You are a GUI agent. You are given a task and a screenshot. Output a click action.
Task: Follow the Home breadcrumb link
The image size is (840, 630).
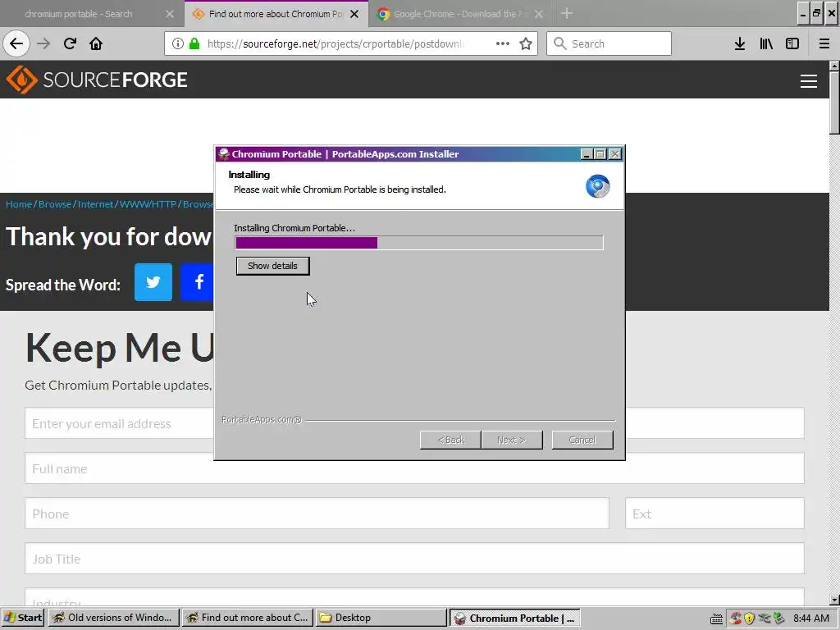coord(19,204)
